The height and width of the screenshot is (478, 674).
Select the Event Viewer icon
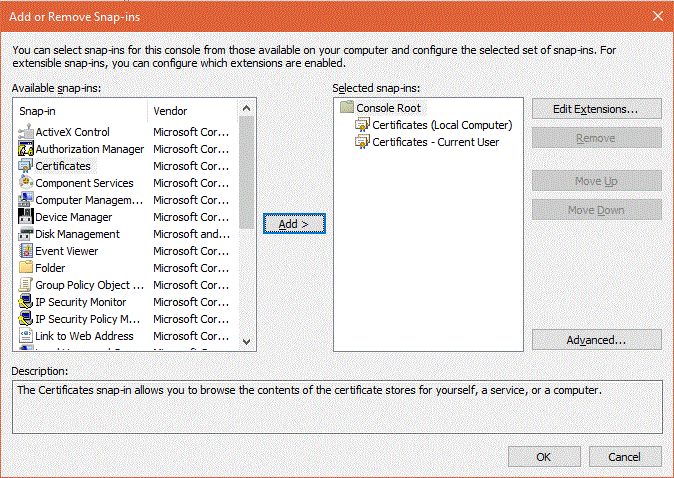point(27,251)
